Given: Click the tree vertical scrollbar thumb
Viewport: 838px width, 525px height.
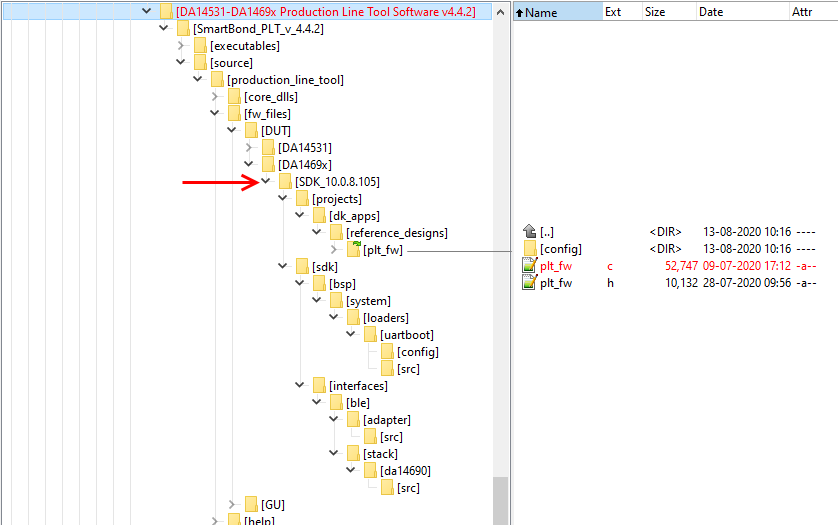Looking at the screenshot, I should [x=500, y=500].
